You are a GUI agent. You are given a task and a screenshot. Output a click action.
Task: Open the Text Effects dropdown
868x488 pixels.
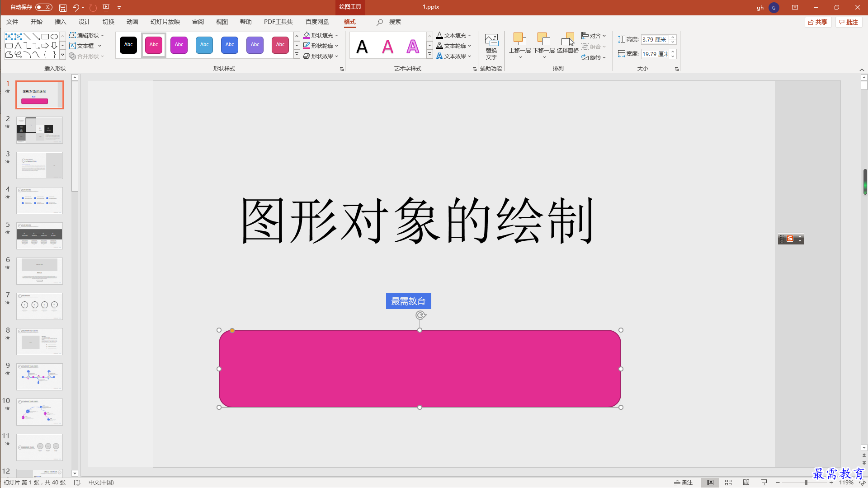[x=453, y=56]
